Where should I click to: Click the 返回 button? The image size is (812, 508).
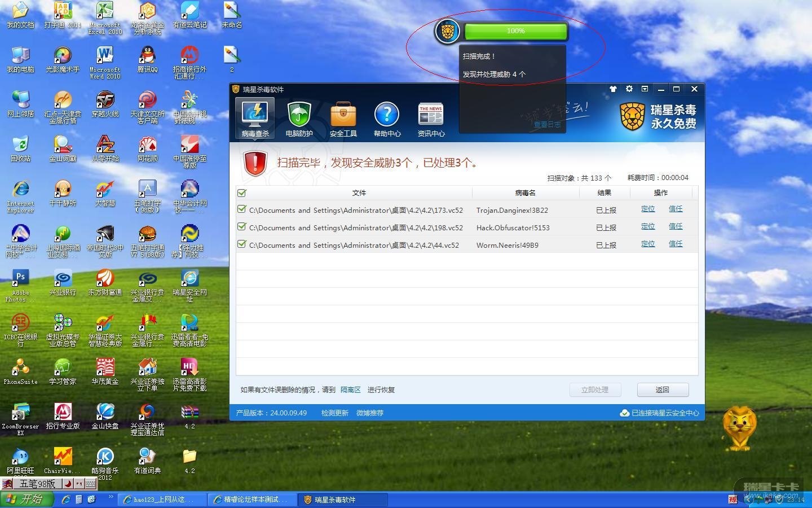663,390
